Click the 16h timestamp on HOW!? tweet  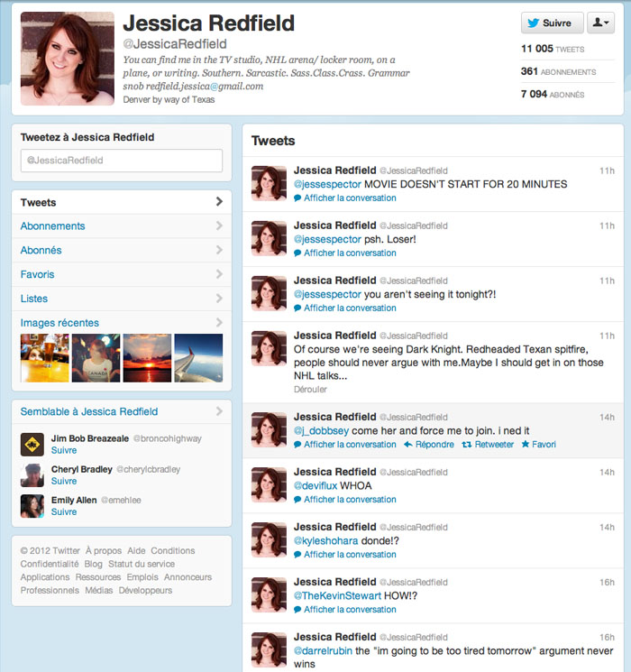click(x=607, y=582)
